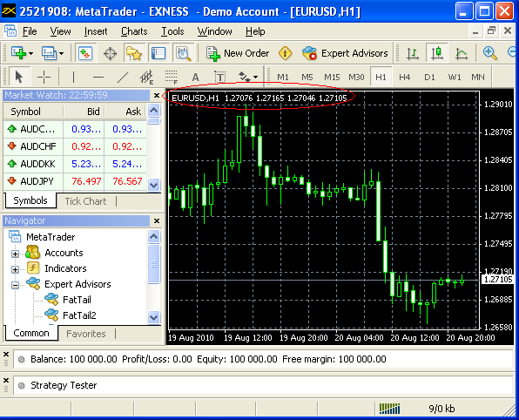The width and height of the screenshot is (519, 420).
Task: Set timeframe to MN
Action: [x=478, y=78]
